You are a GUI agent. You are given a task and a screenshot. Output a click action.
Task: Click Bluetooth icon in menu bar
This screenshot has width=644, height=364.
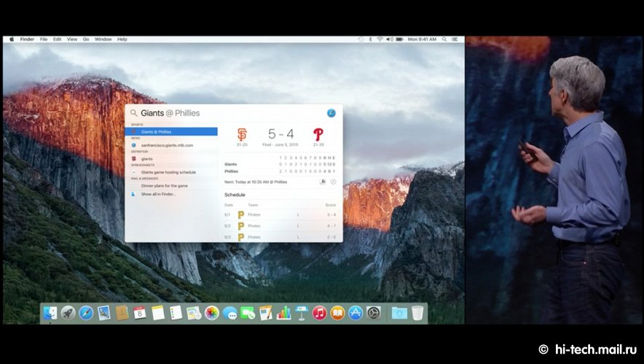[370, 39]
